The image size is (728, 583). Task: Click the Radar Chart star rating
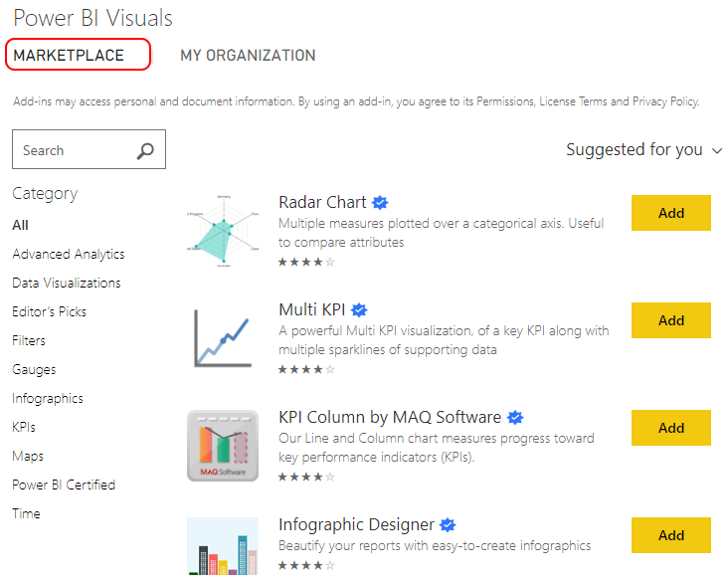click(306, 263)
